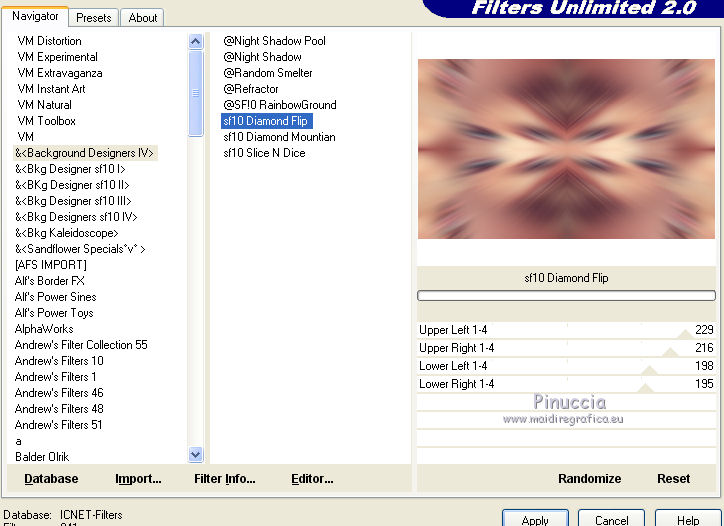The width and height of the screenshot is (724, 526).
Task: Select &<Bkg Designer sf10 III> category
Action: (73, 201)
